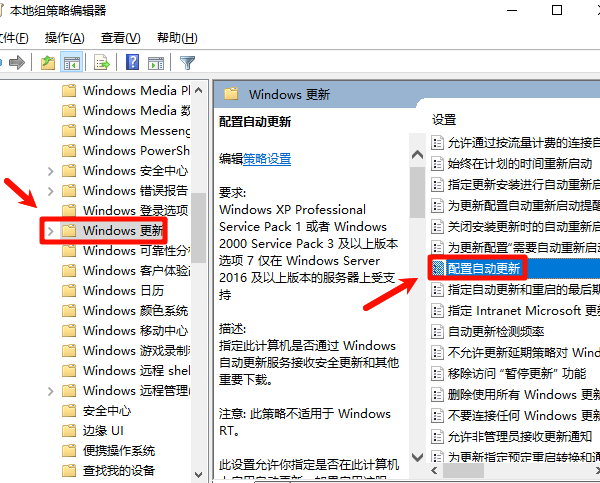Expand the Windows 错误报告 tree node
Screen dimensions: 600x483
coord(51,191)
